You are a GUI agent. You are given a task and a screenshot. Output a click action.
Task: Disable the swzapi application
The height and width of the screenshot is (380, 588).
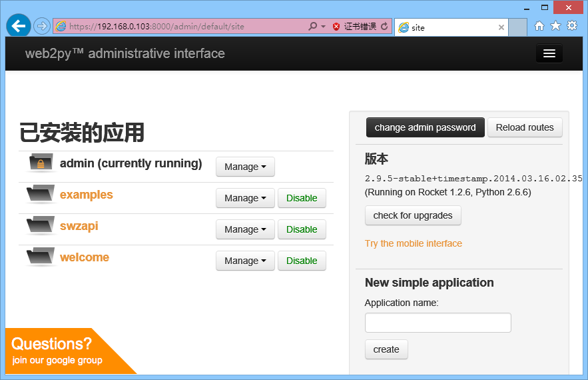(302, 229)
